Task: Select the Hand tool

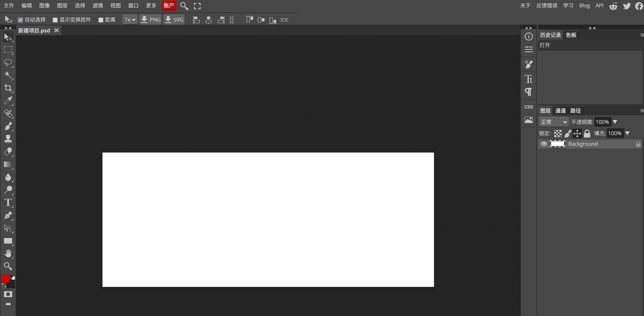Action: pyautogui.click(x=8, y=253)
